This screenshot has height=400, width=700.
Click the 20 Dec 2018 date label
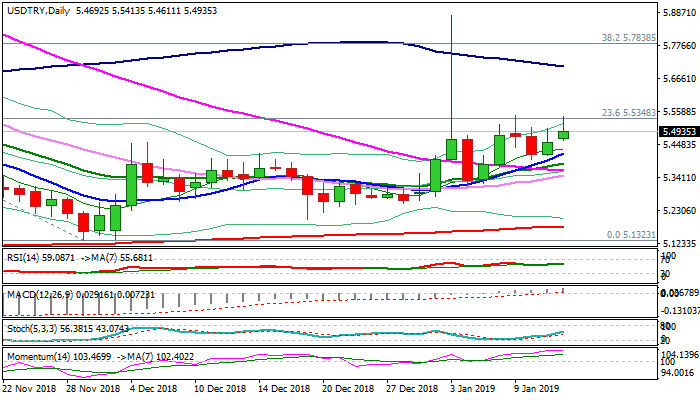(349, 386)
